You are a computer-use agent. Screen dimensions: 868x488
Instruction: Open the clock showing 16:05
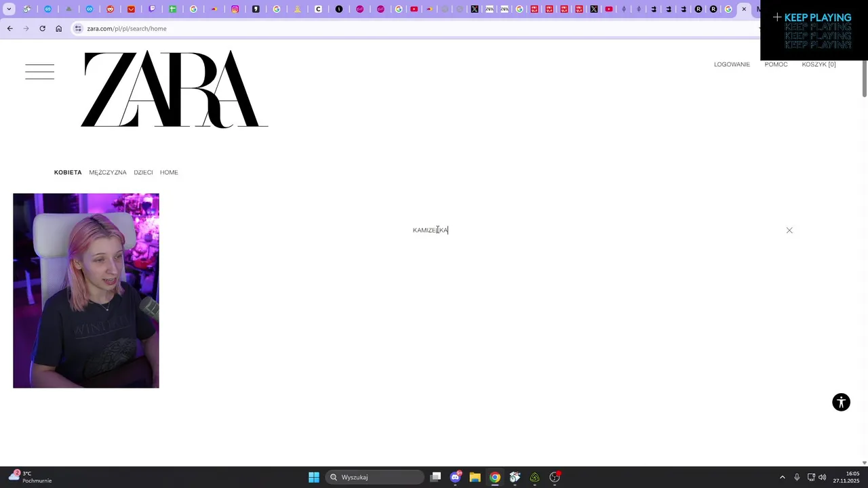coord(846,477)
